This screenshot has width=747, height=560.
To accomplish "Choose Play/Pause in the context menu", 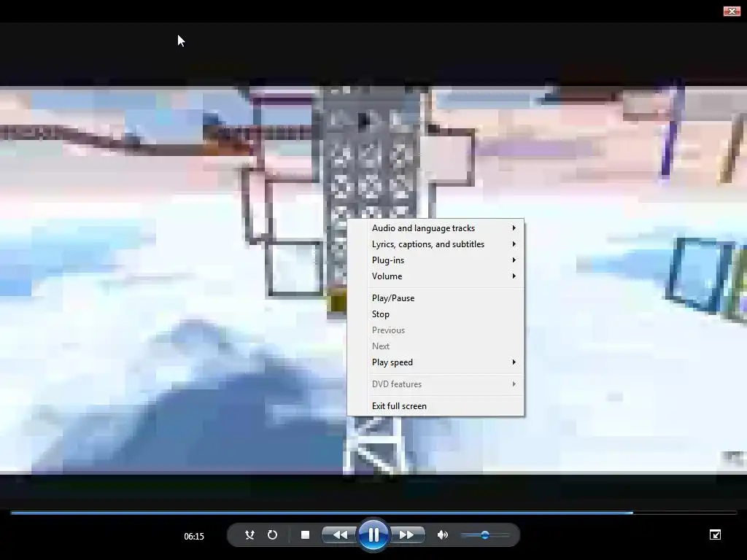I will pos(436,298).
